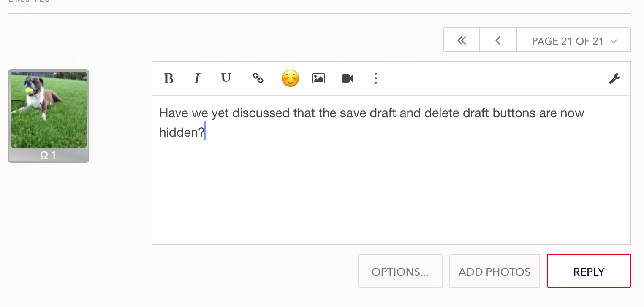Image resolution: width=644 pixels, height=307 pixels.
Task: Open the Page 21 of 21 dropdown
Action: click(x=573, y=41)
